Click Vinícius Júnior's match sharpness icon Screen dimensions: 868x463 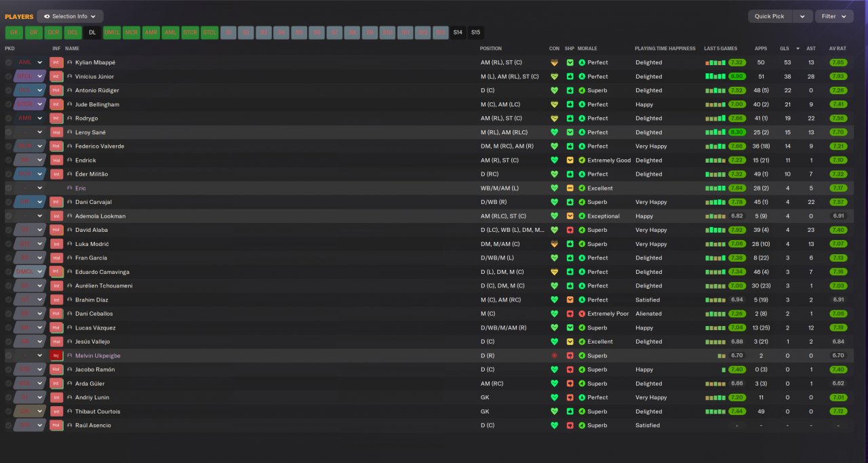pos(570,77)
